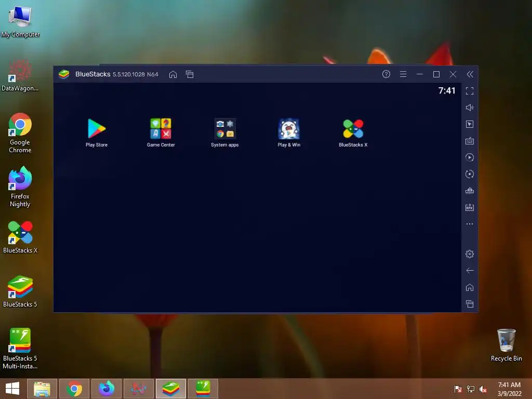Open the Play Store app in BlueStacks
Viewport: 532px width, 399px height.
click(97, 132)
